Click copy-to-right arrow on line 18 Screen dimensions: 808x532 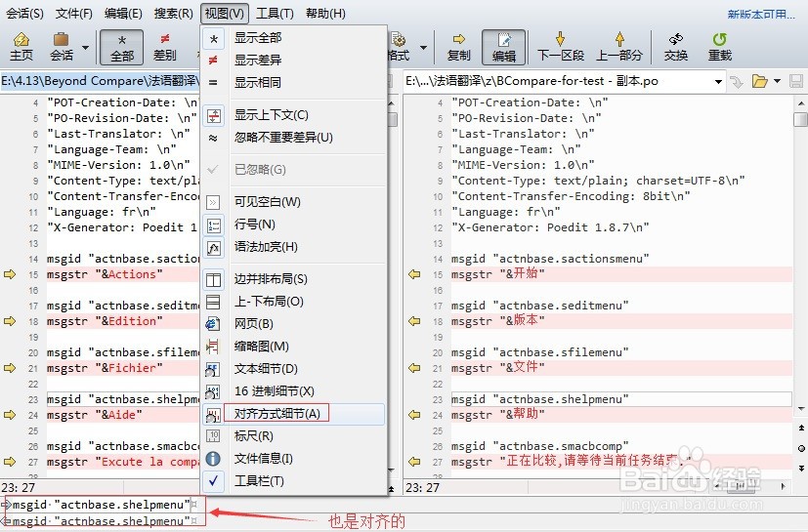click(x=10, y=321)
